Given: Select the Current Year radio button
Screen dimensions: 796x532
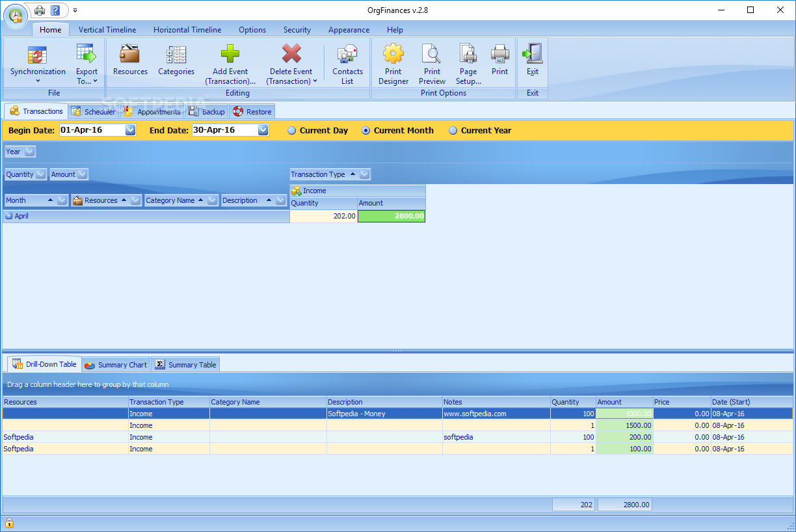Looking at the screenshot, I should 453,130.
